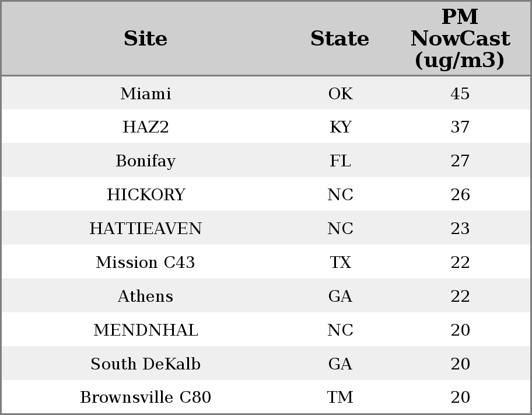Select the MENDNHAL site cell
Image resolution: width=532 pixels, height=415 pixels.
[x=145, y=330]
